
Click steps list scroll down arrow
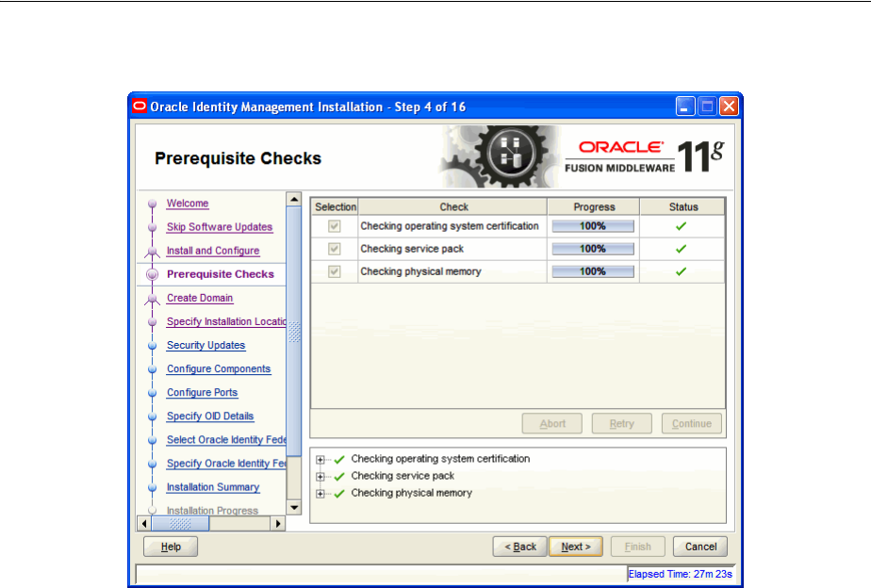pos(294,508)
